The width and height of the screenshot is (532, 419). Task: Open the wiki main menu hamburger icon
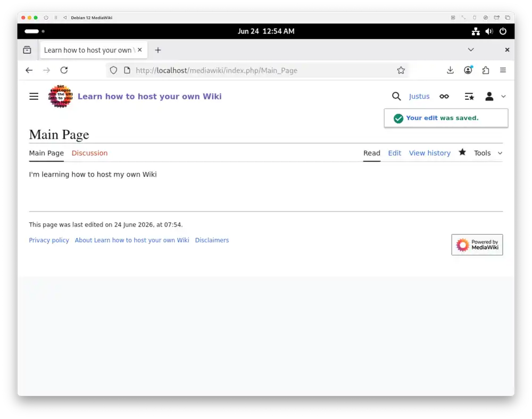point(34,97)
